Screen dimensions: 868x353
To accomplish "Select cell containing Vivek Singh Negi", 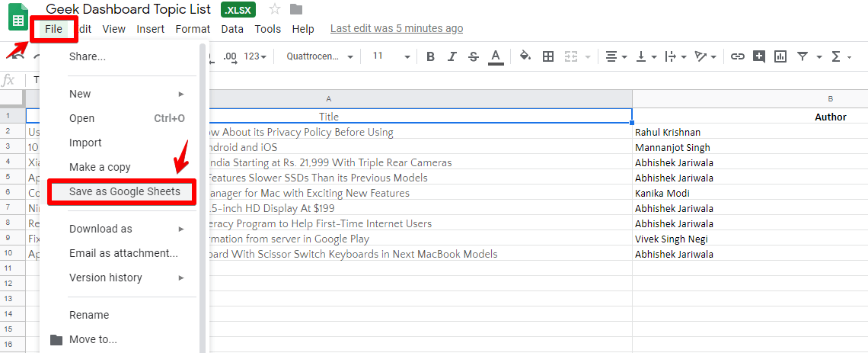I will click(750, 239).
